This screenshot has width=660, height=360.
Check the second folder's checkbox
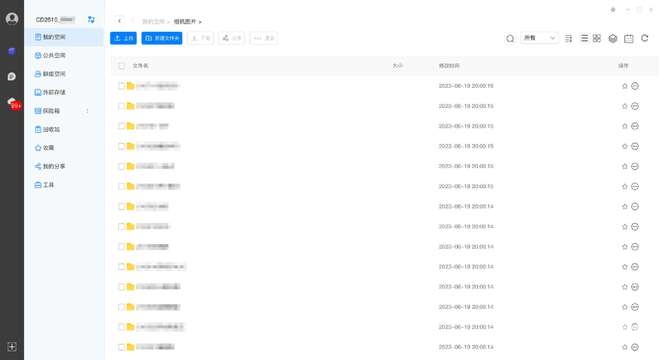[122, 106]
